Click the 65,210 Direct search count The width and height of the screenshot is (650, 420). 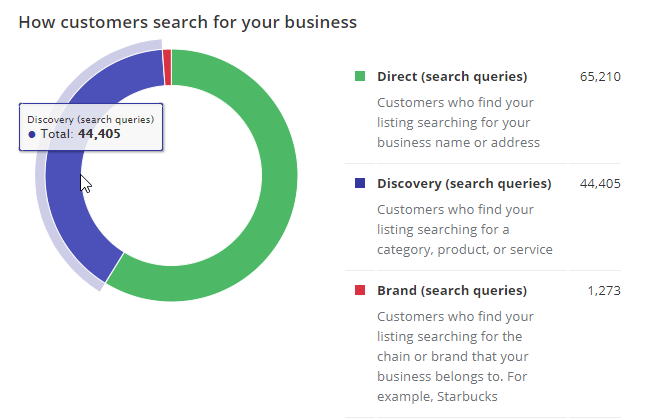[600, 77]
